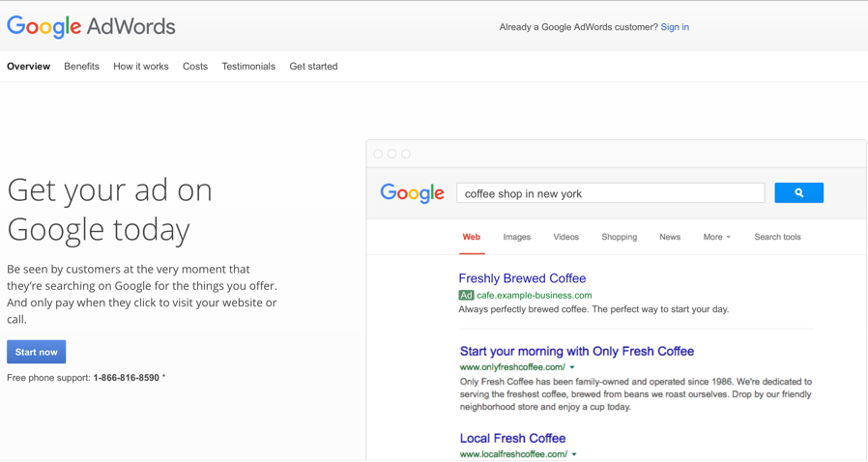868x462 pixels.
Task: Open the Overview tab
Action: tap(28, 67)
